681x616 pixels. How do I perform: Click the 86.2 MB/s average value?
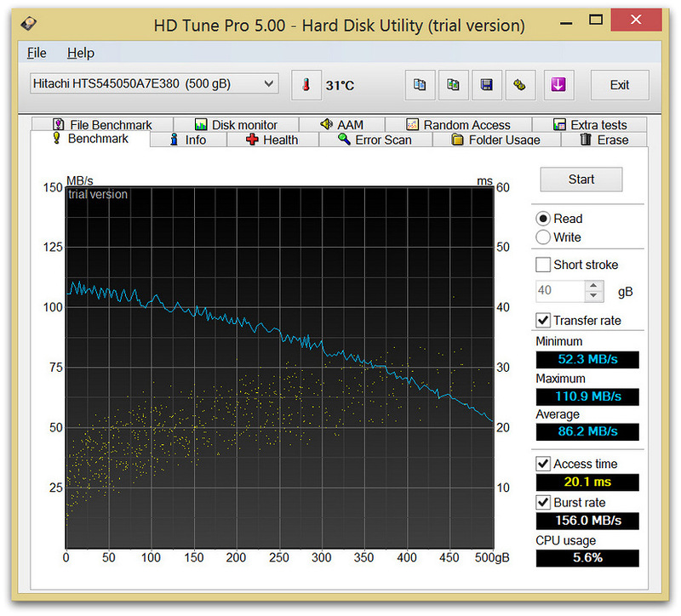click(x=587, y=431)
